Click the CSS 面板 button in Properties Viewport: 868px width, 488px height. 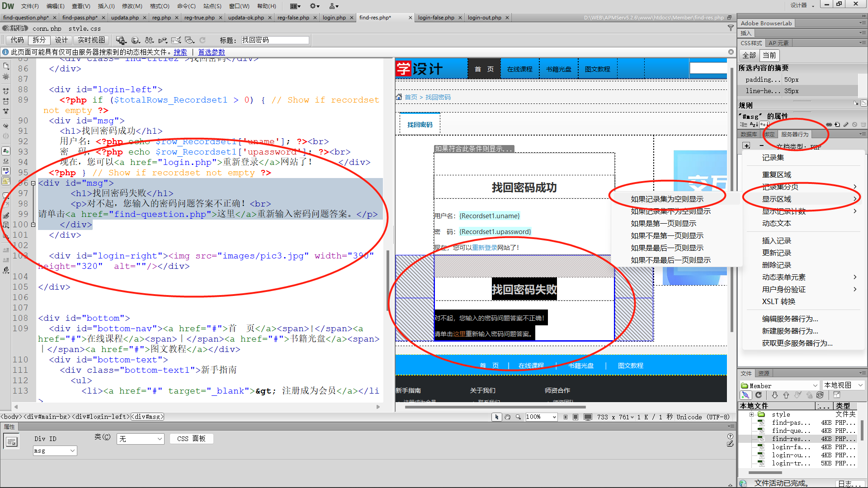(x=191, y=438)
